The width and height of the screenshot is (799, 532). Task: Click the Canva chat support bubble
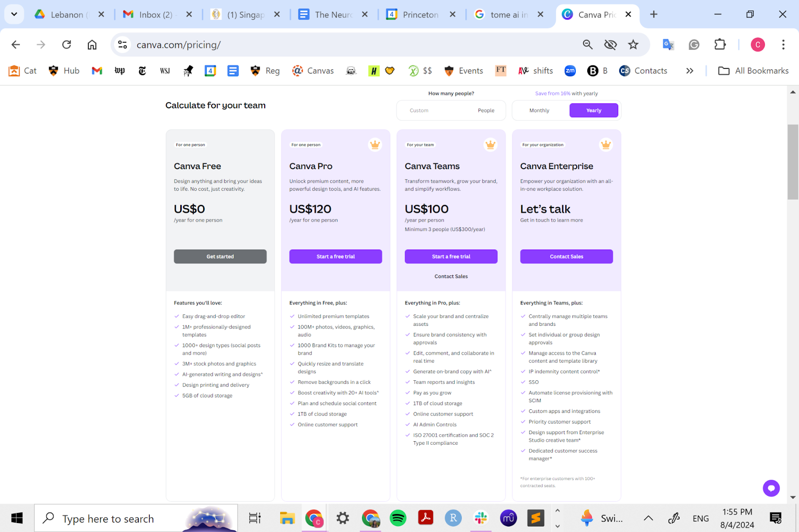click(771, 488)
